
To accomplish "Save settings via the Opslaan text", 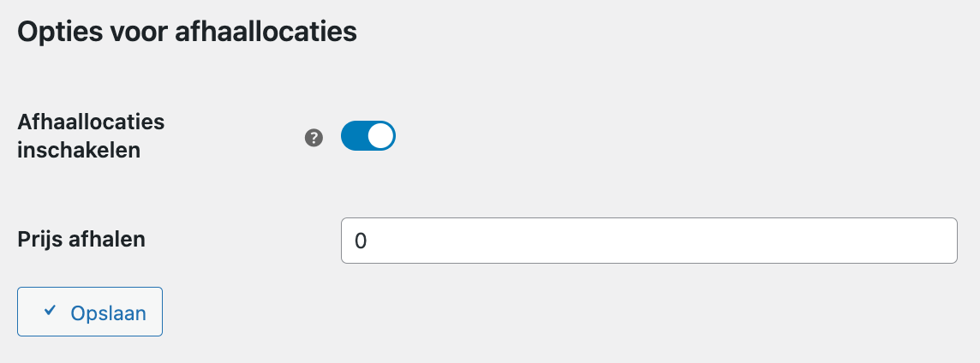I will (108, 312).
